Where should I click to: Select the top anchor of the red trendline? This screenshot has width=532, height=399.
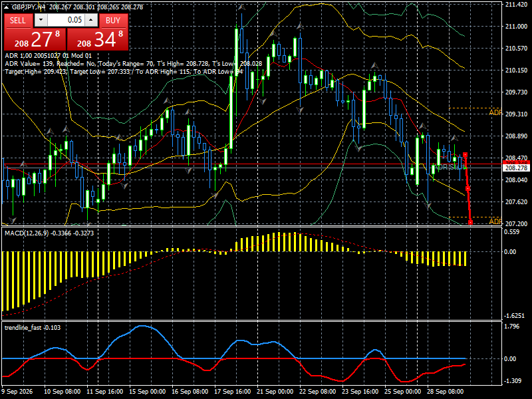[465, 155]
